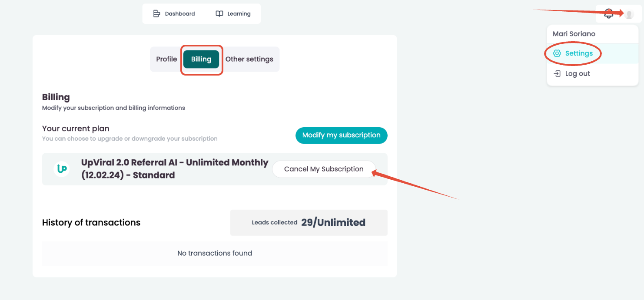Viewport: 644px width, 300px height.
Task: Click the user avatar icon
Action: click(x=629, y=14)
